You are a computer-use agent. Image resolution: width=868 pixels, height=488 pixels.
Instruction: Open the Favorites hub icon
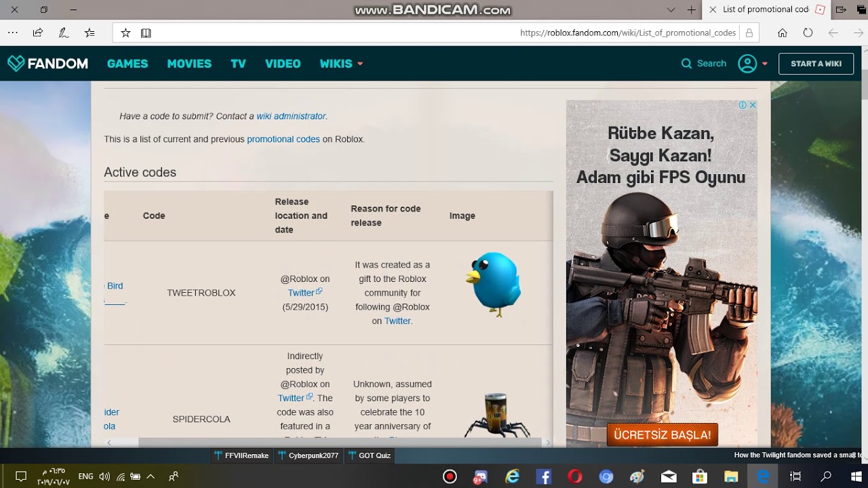pyautogui.click(x=90, y=33)
